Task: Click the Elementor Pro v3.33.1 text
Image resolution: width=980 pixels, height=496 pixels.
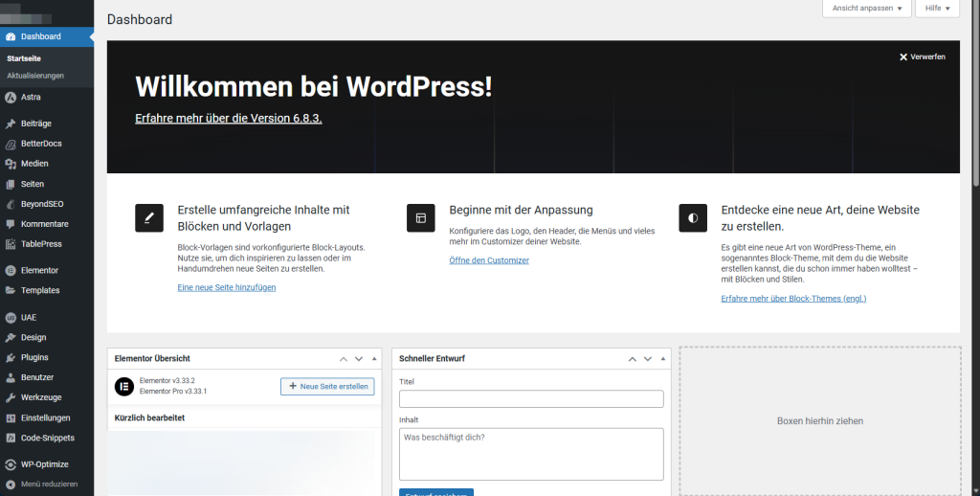Action: (173, 392)
